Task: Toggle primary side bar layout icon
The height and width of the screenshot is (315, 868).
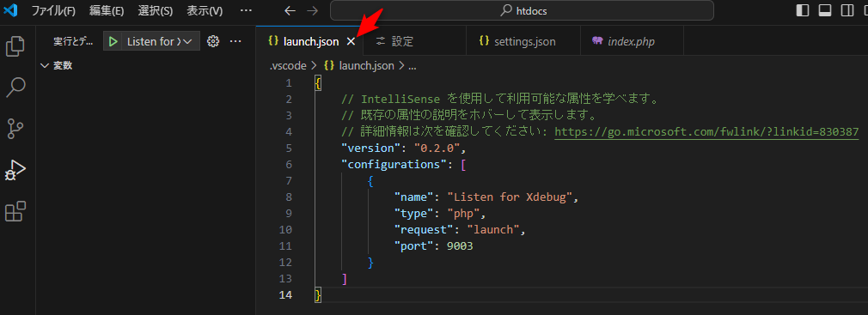Action: point(802,10)
